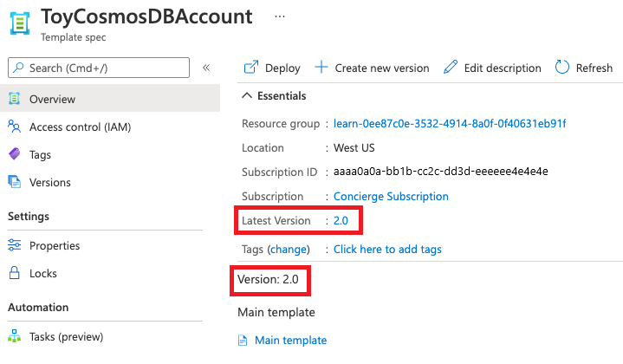Click the ToyCosmosDBAccount template spec icon
Screen dimensions: 623x364
(20, 23)
